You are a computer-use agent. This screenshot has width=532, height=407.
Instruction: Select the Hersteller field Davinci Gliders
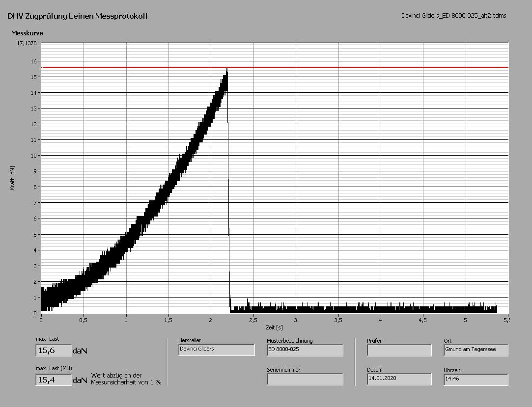[x=217, y=350]
